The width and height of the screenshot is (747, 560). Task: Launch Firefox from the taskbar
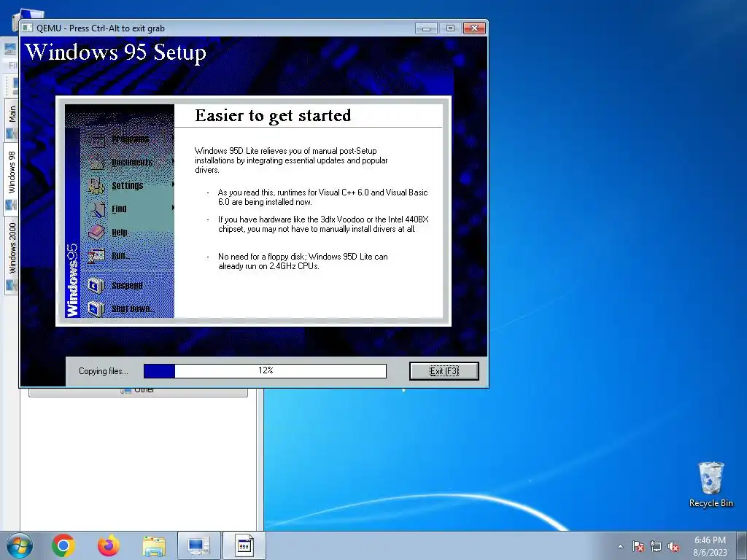(109, 545)
